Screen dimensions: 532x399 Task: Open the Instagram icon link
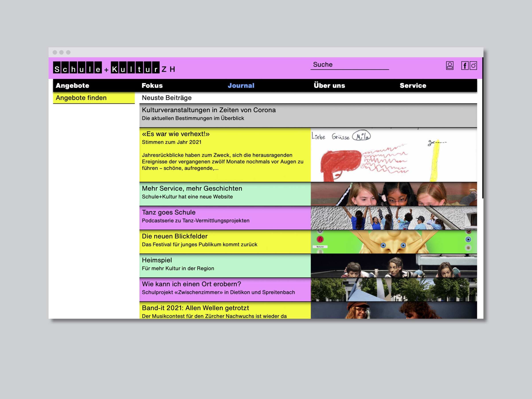pyautogui.click(x=473, y=65)
